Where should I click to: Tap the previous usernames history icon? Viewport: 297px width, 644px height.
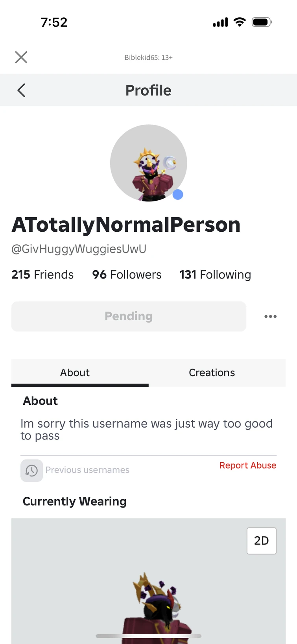tap(31, 470)
